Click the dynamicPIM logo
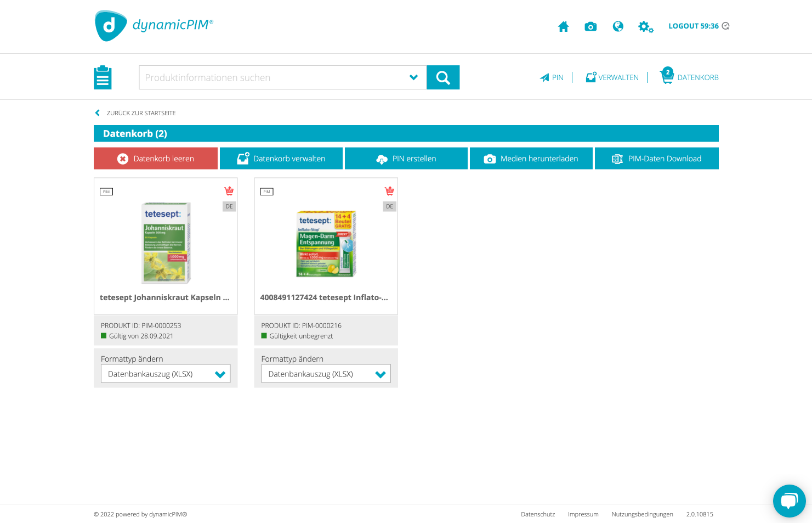 pyautogui.click(x=154, y=26)
